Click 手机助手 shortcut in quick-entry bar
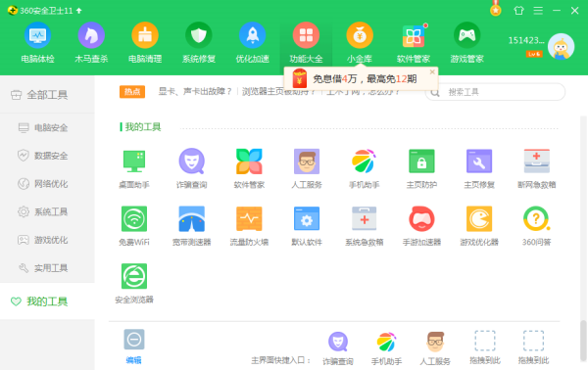The width and height of the screenshot is (588, 370). pyautogui.click(x=386, y=348)
